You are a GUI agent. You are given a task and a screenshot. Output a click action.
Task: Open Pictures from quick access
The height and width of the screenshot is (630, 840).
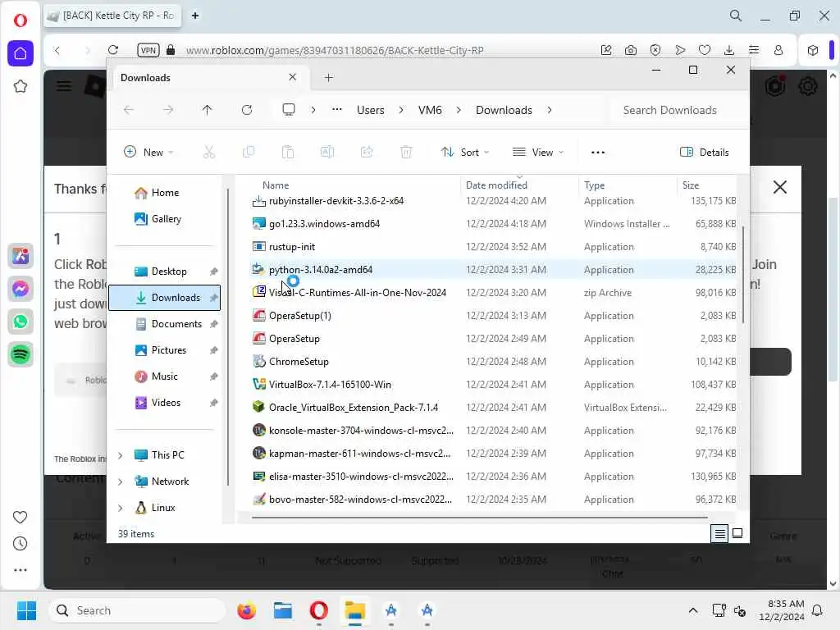165,350
